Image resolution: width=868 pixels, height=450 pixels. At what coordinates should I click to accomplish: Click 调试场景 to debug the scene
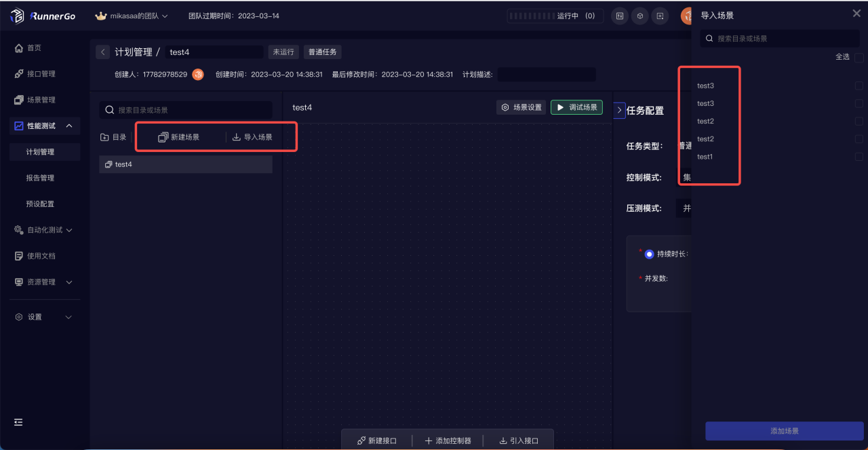pyautogui.click(x=576, y=107)
